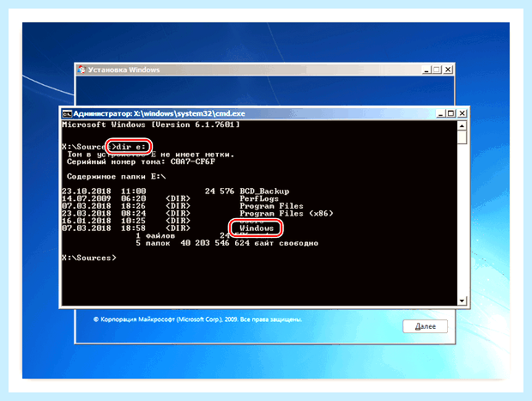Click the 'Установка Windows' title text
532x401 pixels.
coord(124,70)
